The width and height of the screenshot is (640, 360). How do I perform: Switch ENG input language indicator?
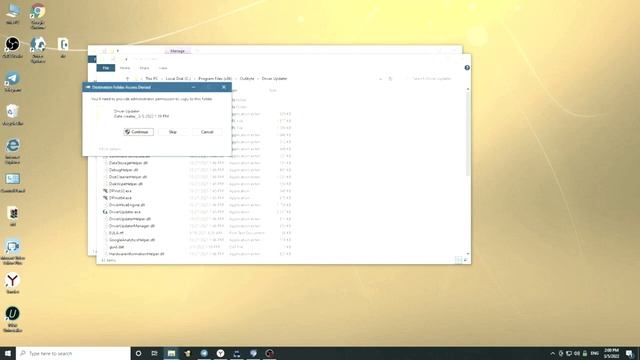click(595, 353)
